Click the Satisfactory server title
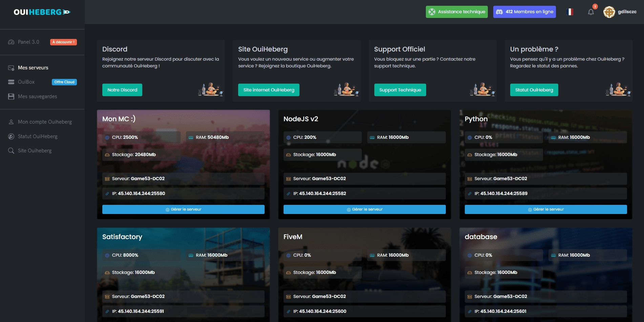The height and width of the screenshot is (322, 644). click(122, 237)
